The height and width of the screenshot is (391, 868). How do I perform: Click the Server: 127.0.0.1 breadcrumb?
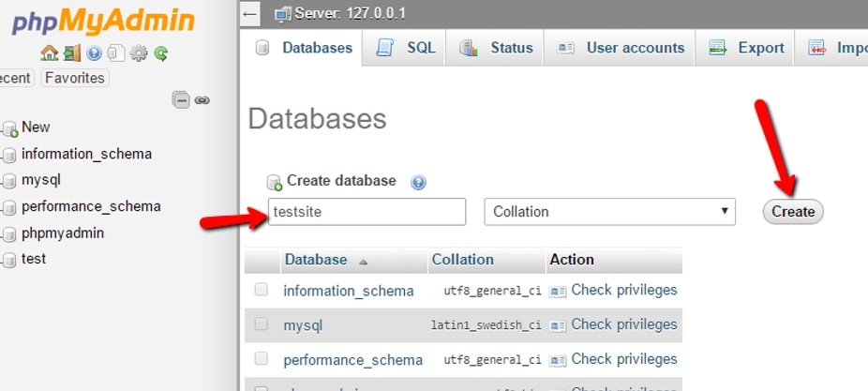coord(350,13)
